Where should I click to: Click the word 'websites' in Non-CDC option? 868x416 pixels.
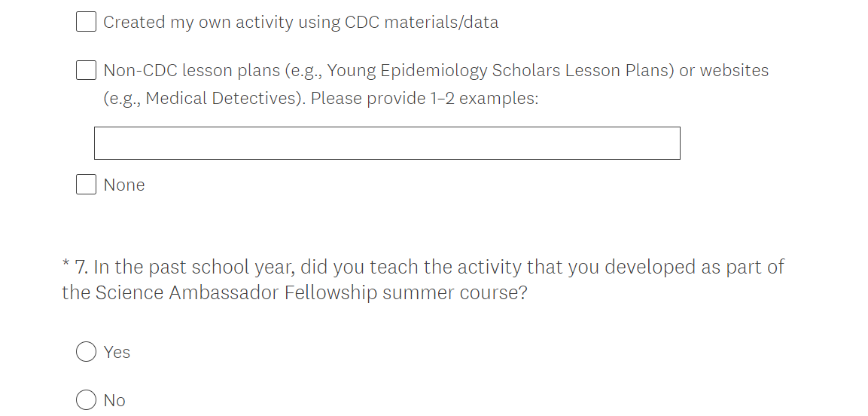(x=734, y=71)
